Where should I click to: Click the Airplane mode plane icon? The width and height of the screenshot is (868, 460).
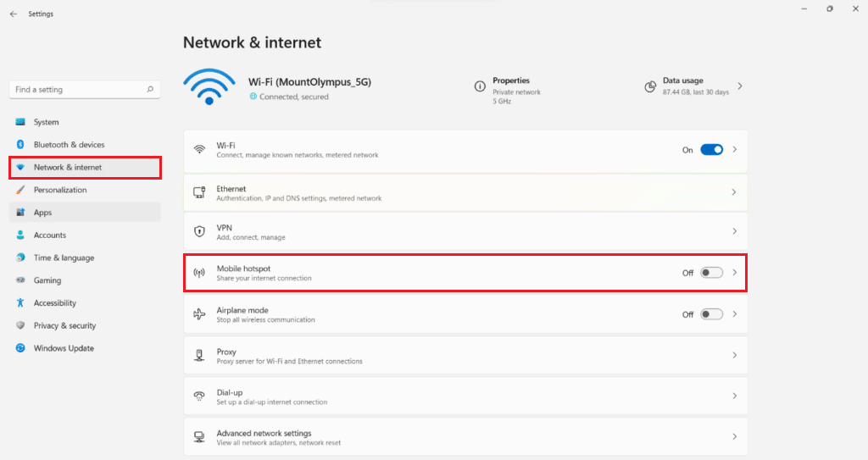point(199,314)
